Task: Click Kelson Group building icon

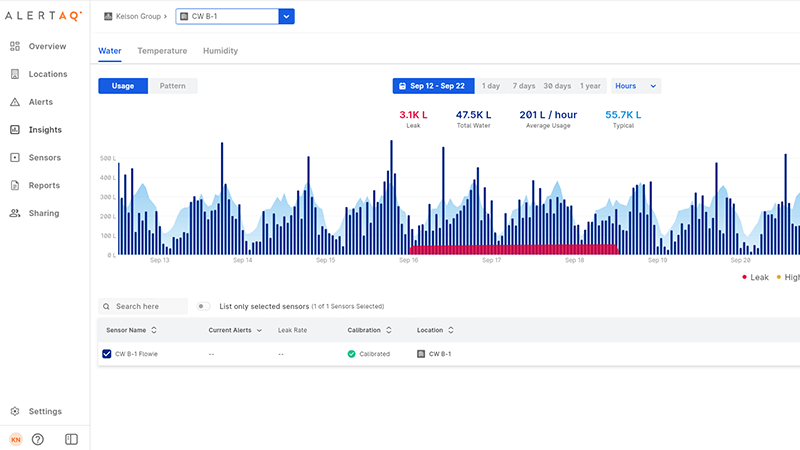Action: (x=108, y=16)
